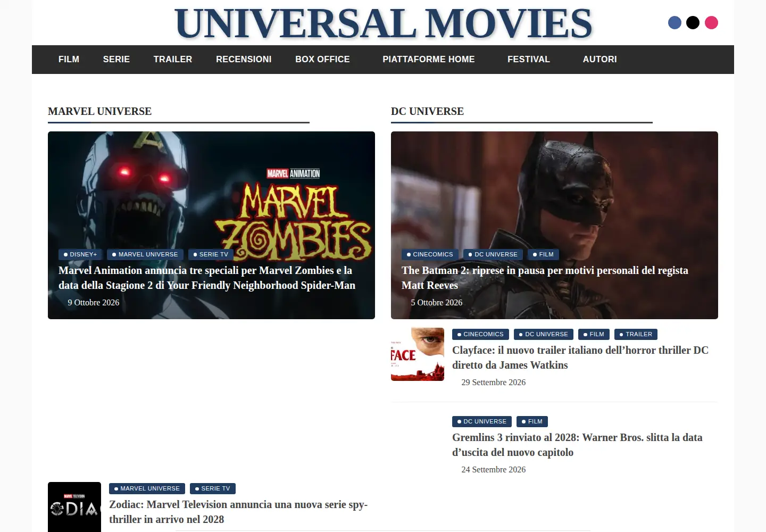Click FILM tag on Clayface article
766x532 pixels.
tap(594, 335)
